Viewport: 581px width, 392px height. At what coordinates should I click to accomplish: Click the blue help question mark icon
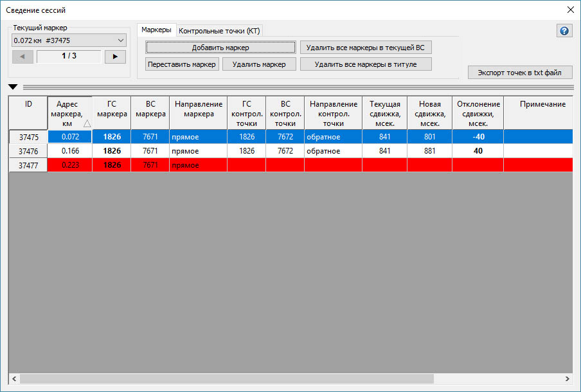(564, 31)
